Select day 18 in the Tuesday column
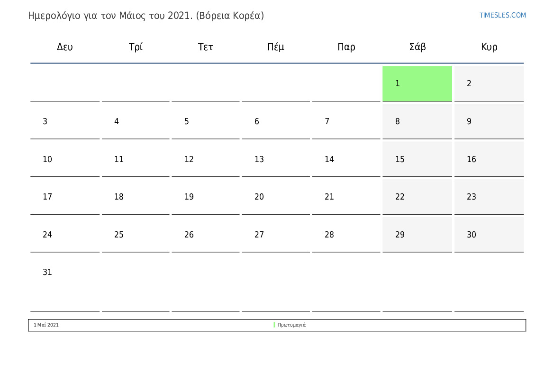 136,197
